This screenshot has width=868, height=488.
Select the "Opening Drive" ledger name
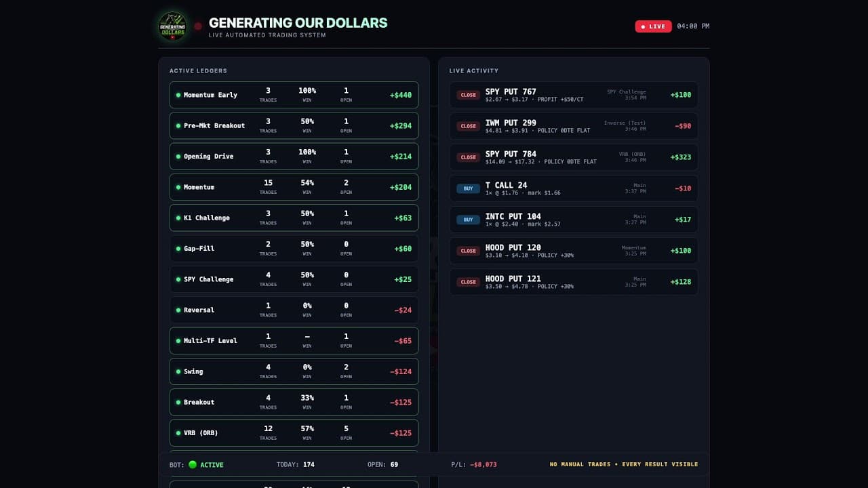coord(209,157)
